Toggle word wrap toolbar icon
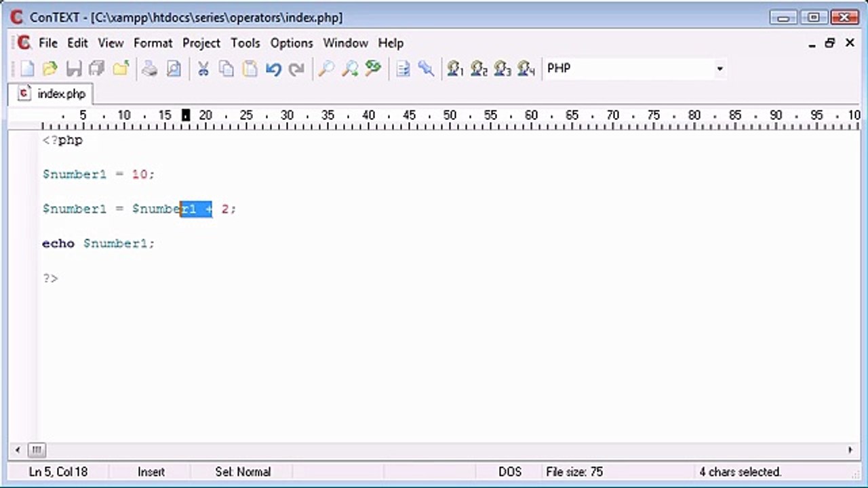868x488 pixels. (403, 68)
